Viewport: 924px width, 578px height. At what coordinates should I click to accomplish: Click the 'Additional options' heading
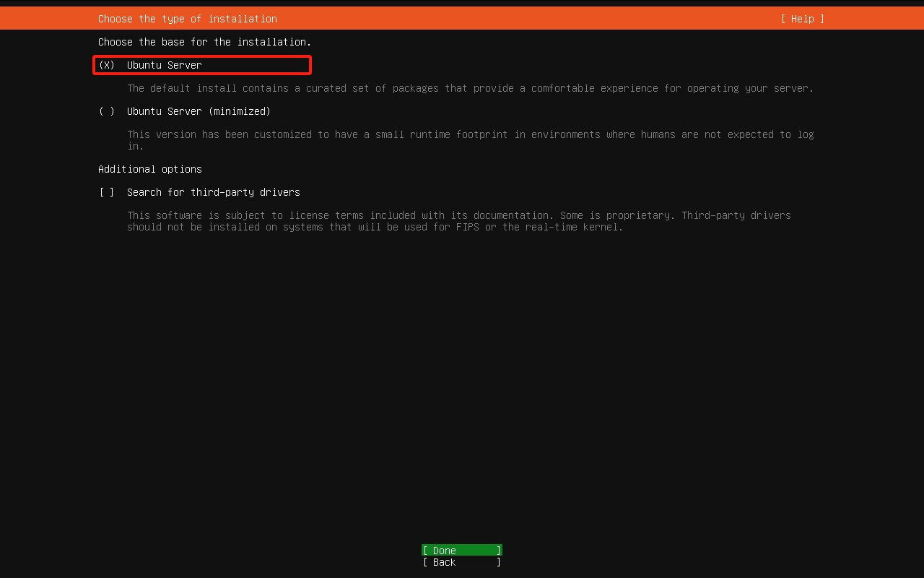pos(150,169)
